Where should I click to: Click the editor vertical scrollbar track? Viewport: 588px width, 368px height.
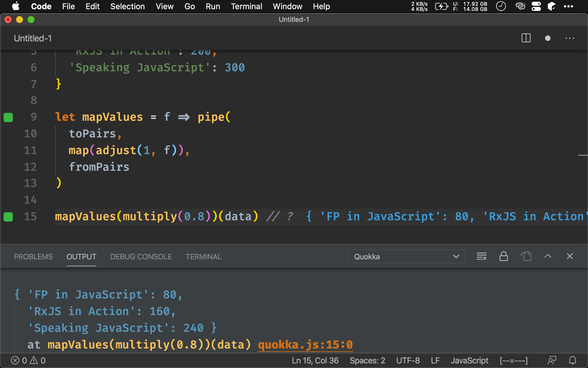click(583, 147)
